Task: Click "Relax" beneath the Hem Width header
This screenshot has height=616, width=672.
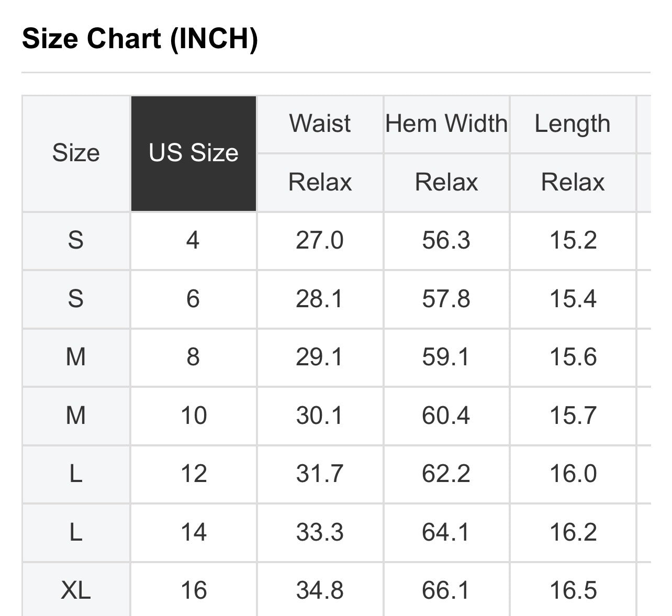Action: click(x=446, y=183)
